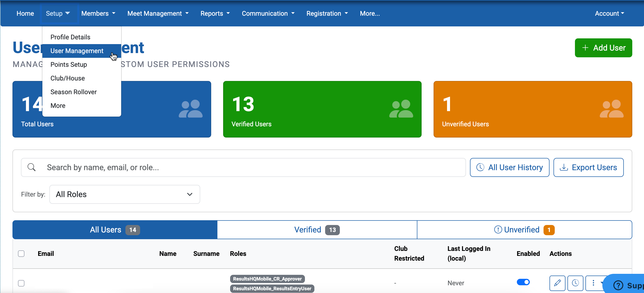This screenshot has height=293, width=644.
Task: Click the Club Restricted column header
Action: [x=409, y=253]
